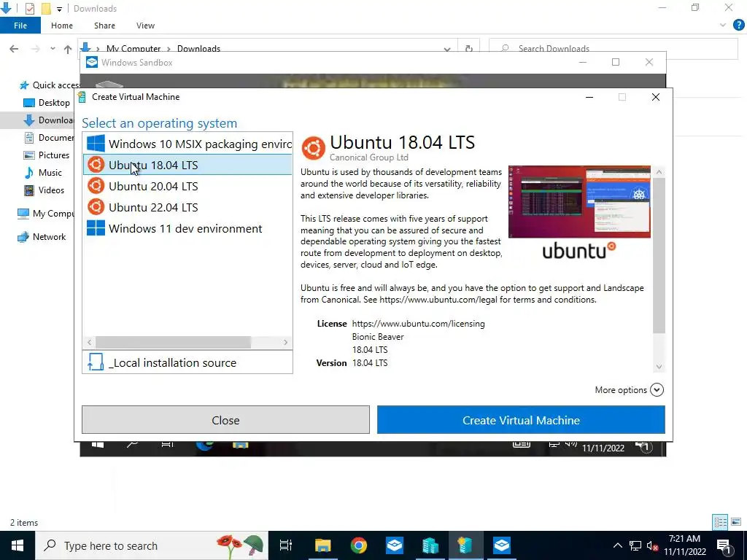Open Google Chrome from the taskbar

359,545
